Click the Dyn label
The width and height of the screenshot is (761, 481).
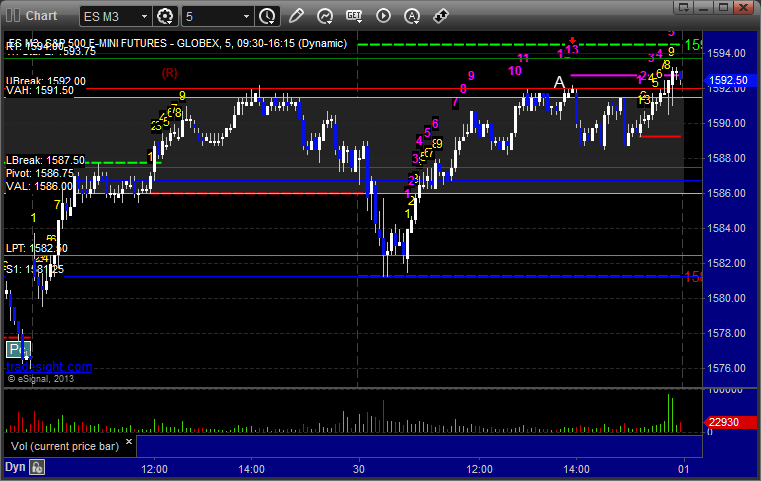click(15, 467)
